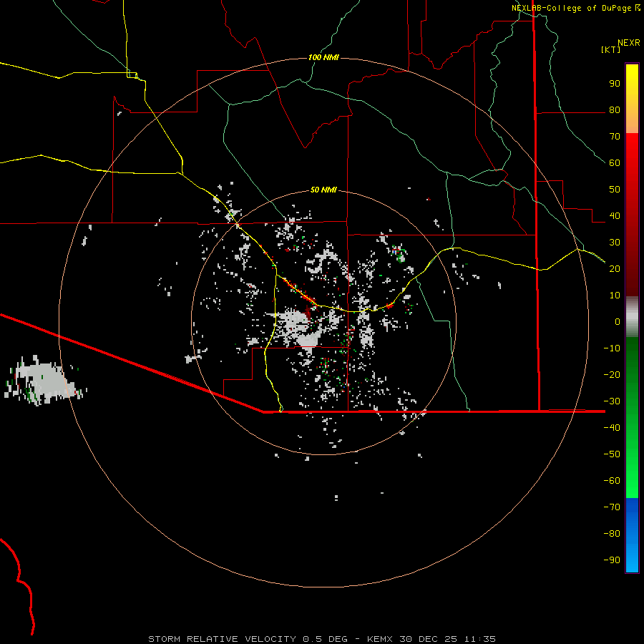Screen dimensions: 644x644
Task: Click the 40 value on the velocity scale
Action: (x=615, y=216)
